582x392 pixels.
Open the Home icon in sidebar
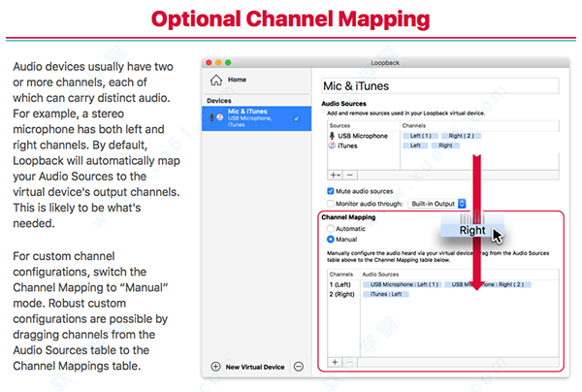[x=216, y=80]
